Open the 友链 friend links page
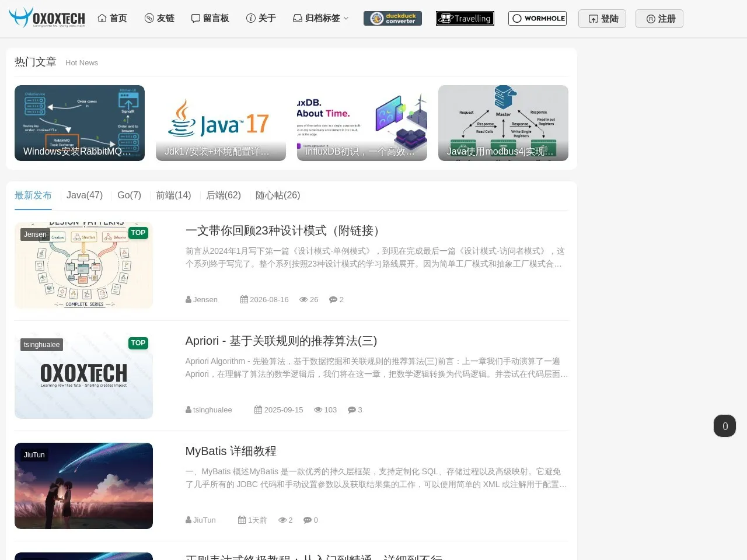The height and width of the screenshot is (560, 747). click(159, 19)
